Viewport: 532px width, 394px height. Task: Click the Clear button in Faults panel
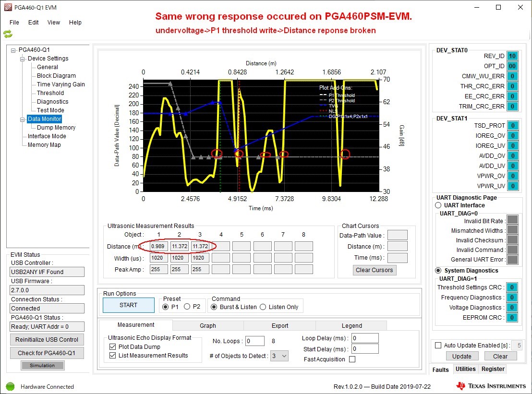(x=500, y=357)
